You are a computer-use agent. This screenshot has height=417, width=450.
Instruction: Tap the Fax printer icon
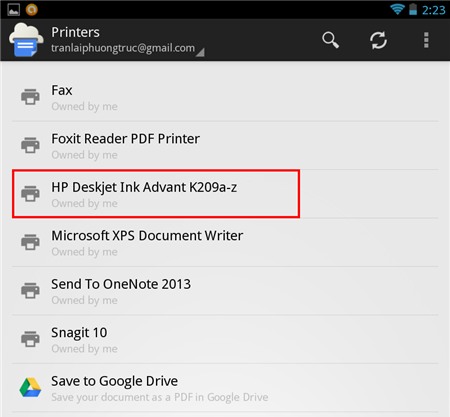(x=30, y=97)
